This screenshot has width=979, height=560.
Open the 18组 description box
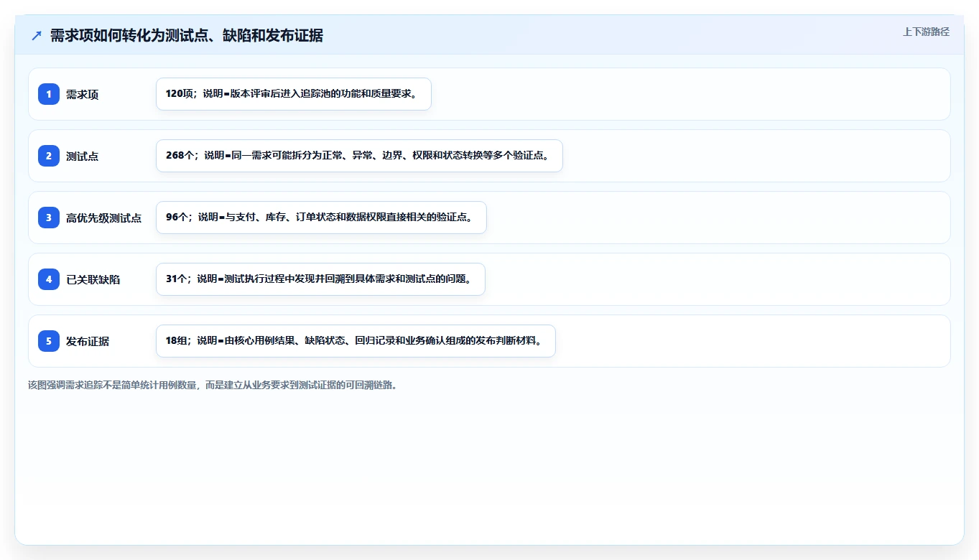tap(356, 341)
